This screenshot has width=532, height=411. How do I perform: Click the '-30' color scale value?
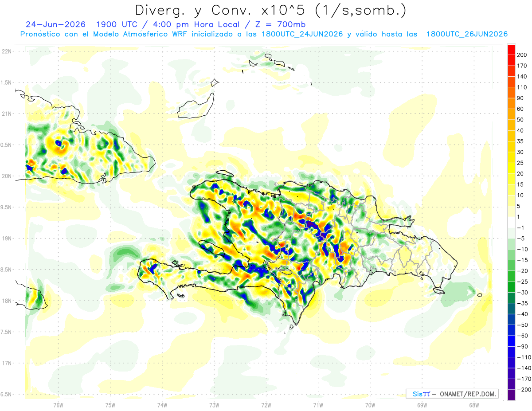click(x=523, y=292)
